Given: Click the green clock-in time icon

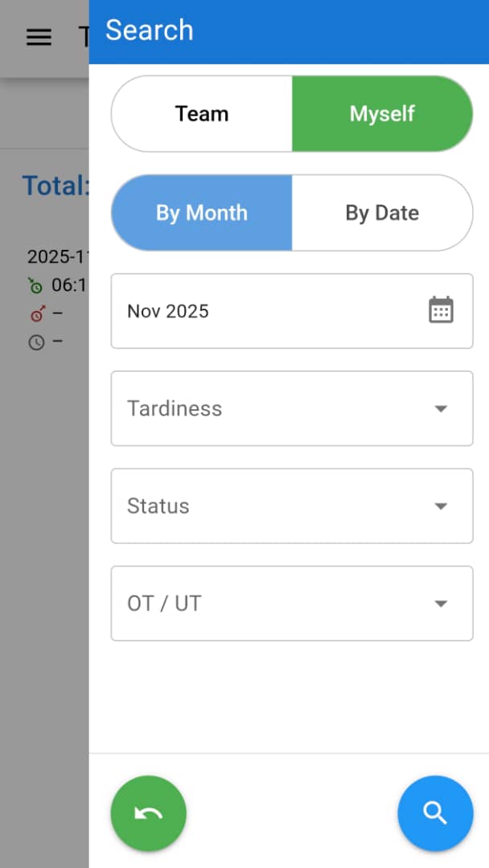Looking at the screenshot, I should (x=35, y=285).
